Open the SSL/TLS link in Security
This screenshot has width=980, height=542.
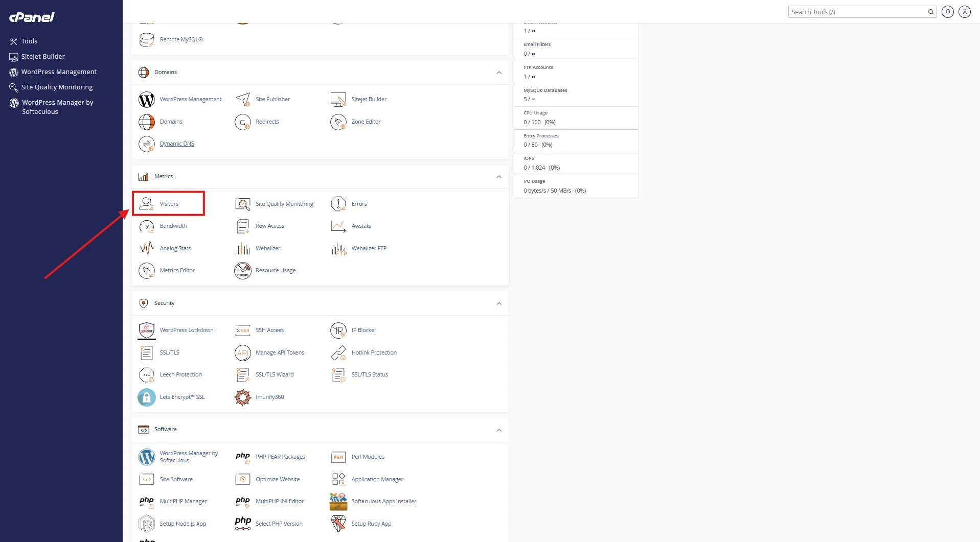point(170,352)
